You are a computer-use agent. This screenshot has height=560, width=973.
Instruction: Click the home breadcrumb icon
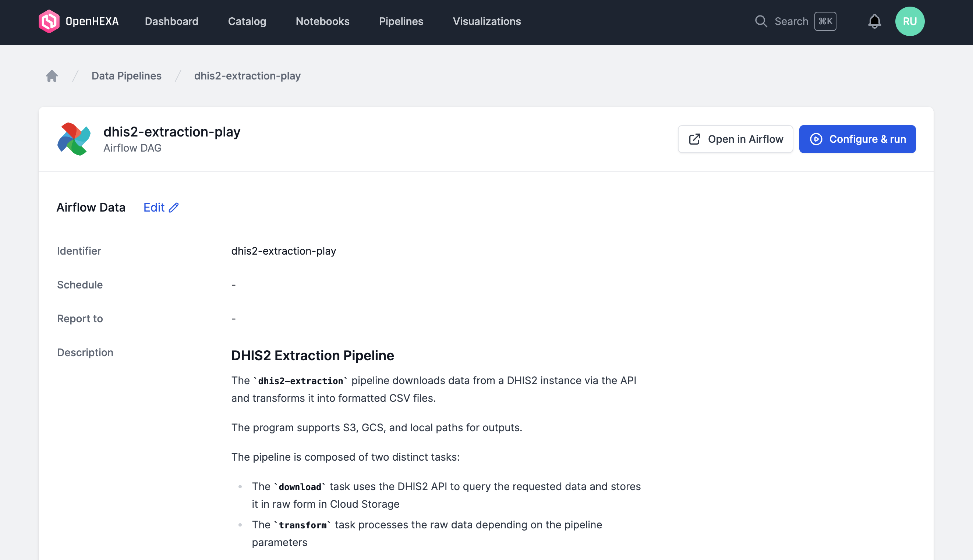pos(52,75)
